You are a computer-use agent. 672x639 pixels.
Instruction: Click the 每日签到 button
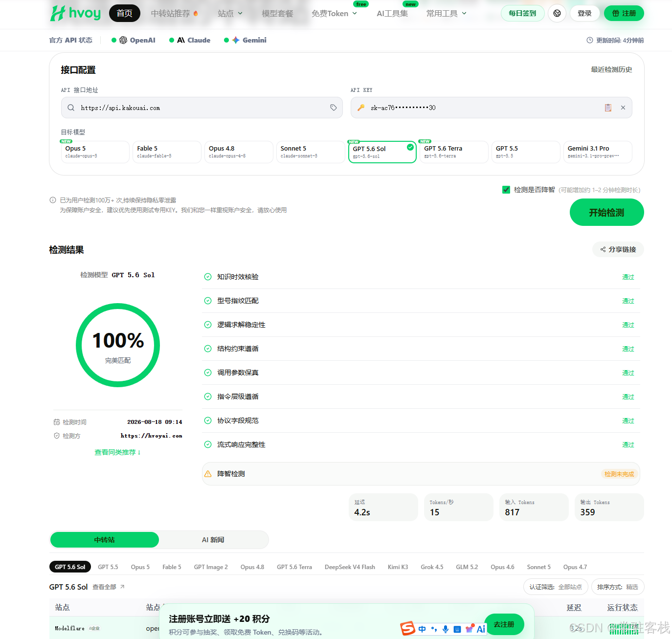click(522, 13)
